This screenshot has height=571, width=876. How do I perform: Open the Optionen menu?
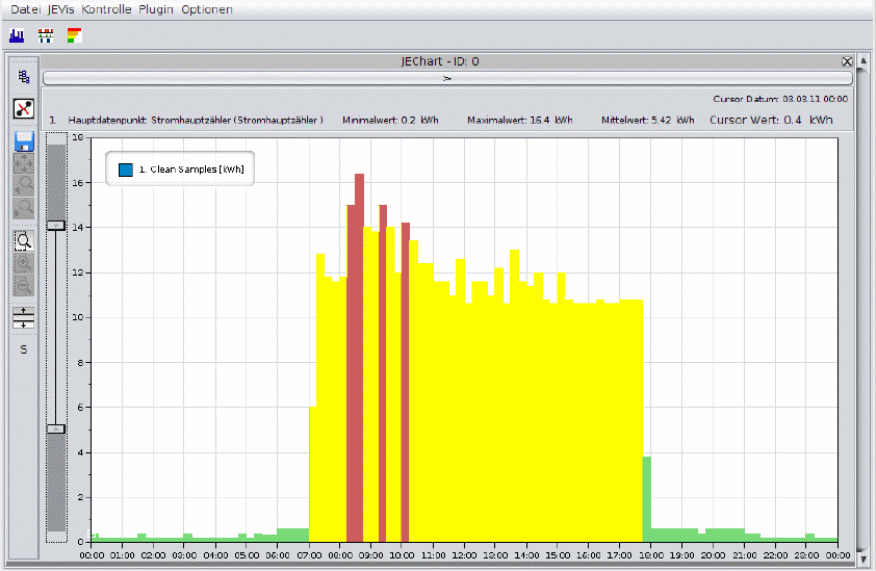click(207, 9)
